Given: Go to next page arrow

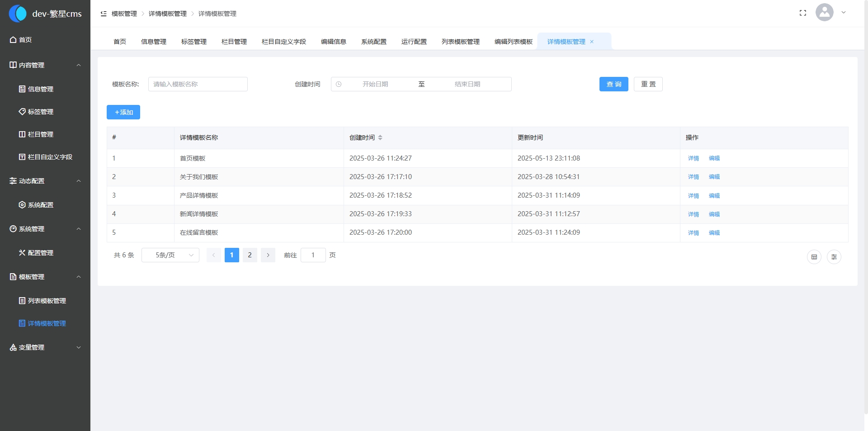Looking at the screenshot, I should tap(268, 255).
